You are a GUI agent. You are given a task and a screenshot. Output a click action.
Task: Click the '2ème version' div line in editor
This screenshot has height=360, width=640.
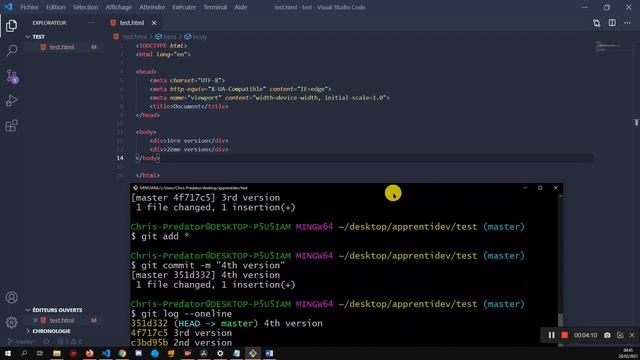pyautogui.click(x=189, y=149)
